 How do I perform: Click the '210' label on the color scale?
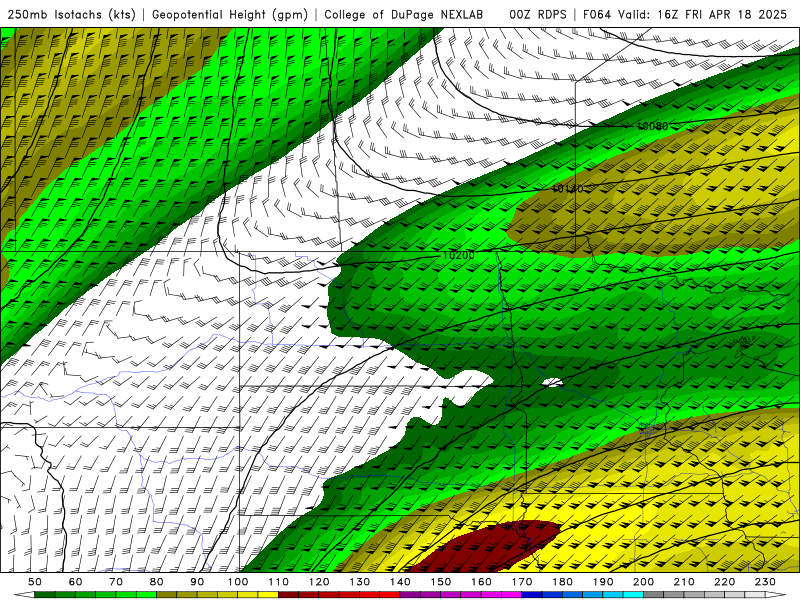(684, 582)
